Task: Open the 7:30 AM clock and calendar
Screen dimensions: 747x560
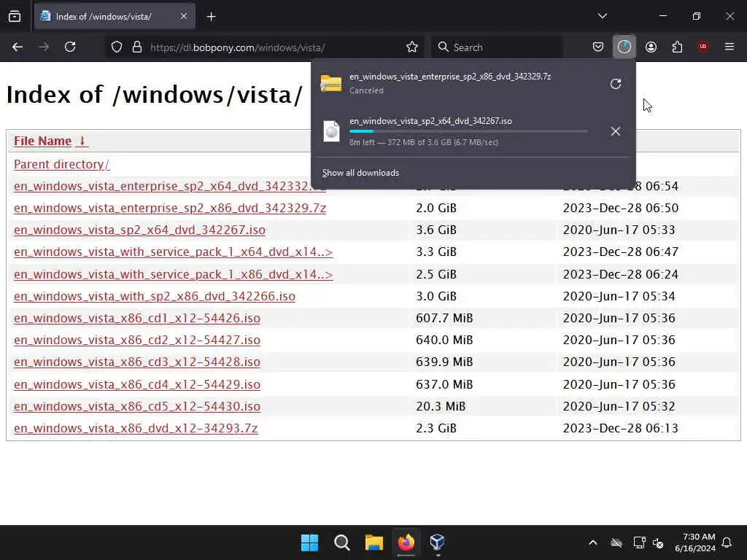Action: click(695, 542)
